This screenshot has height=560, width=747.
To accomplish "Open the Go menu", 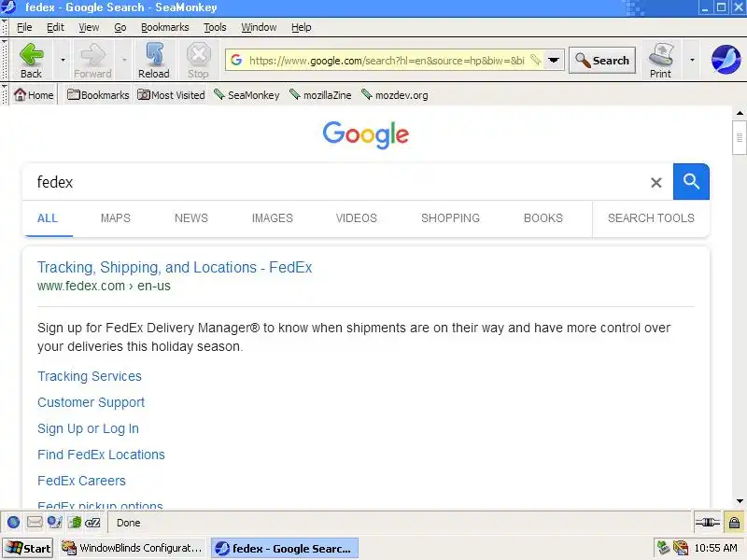I will click(120, 28).
